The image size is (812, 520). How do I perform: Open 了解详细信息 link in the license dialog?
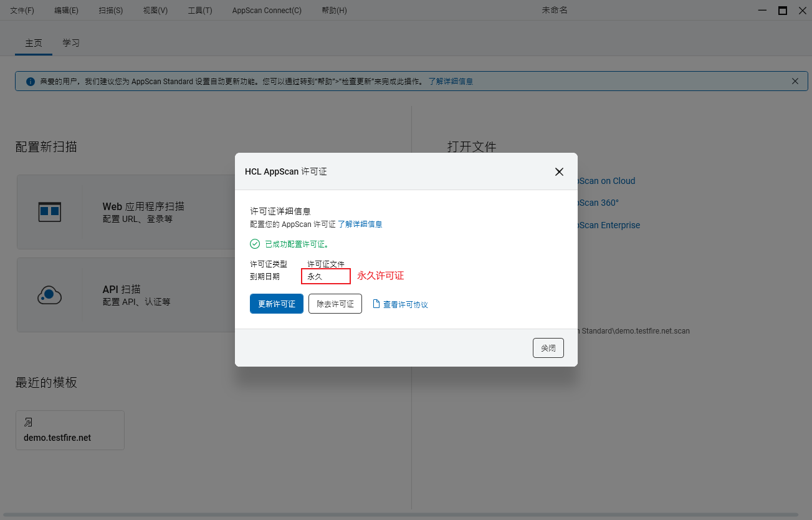pyautogui.click(x=360, y=224)
